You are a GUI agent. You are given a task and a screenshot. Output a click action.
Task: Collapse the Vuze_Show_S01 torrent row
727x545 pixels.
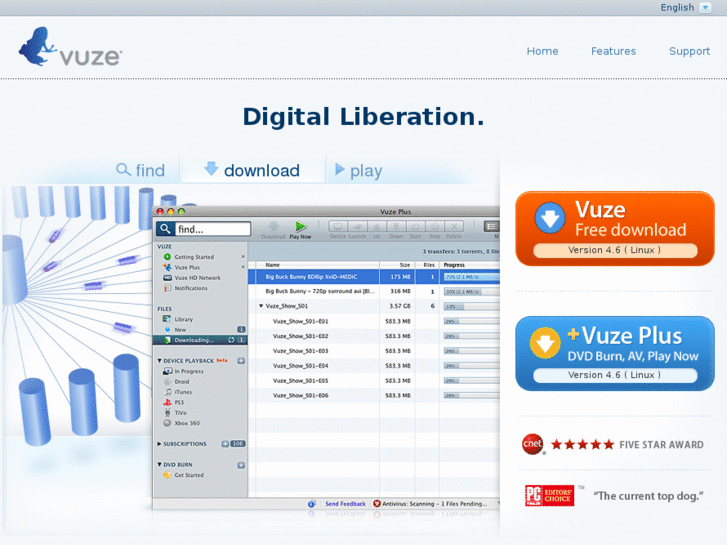(261, 306)
